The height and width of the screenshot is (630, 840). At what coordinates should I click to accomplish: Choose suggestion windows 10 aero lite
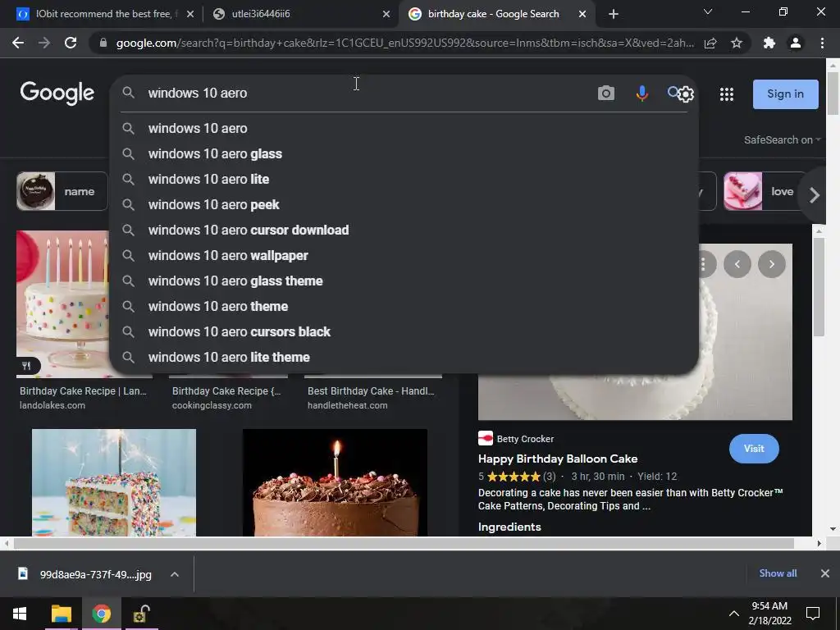(x=404, y=180)
